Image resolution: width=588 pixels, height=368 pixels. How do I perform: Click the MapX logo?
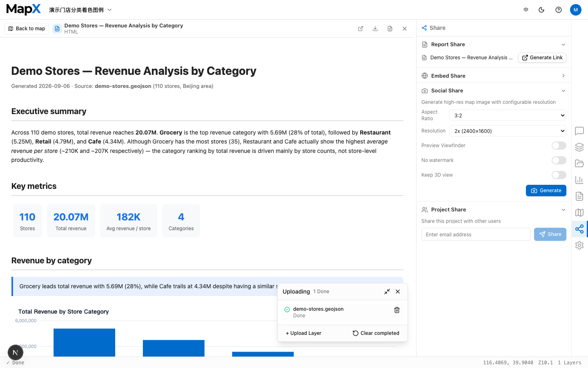tap(24, 9)
